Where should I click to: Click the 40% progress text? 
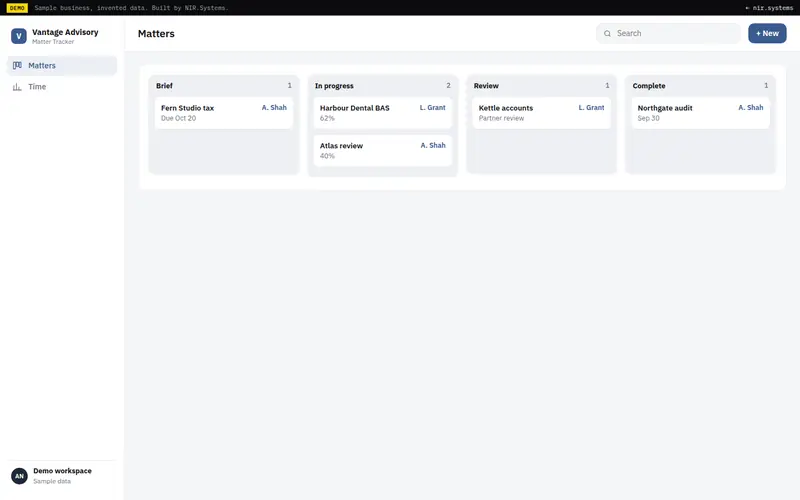327,156
